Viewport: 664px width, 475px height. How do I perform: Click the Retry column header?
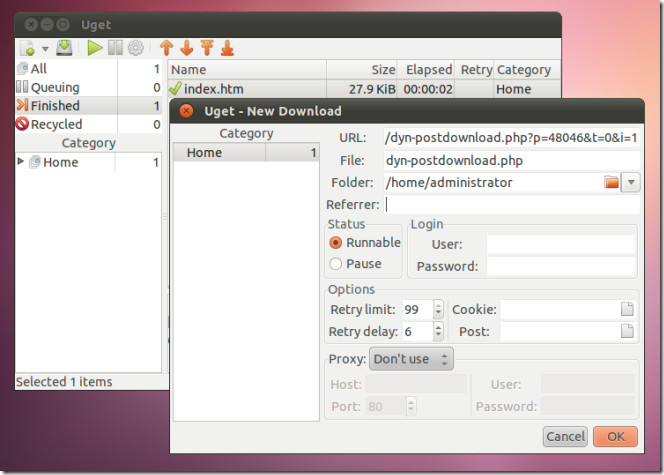[x=474, y=69]
